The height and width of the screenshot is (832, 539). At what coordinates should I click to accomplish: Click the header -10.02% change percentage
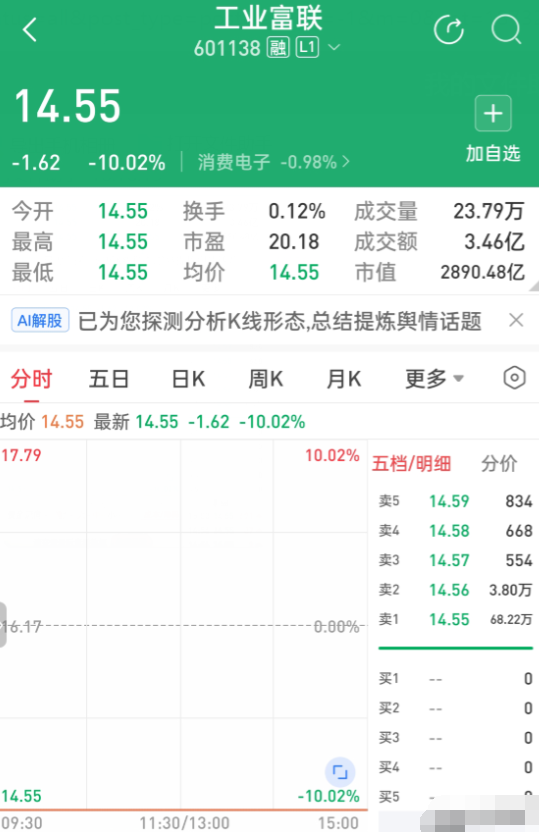click(127, 162)
